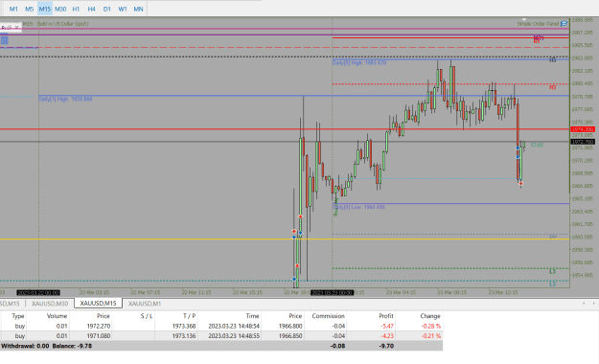The width and height of the screenshot is (599, 364).
Task: Open the XAUUSD,M30 chart tab
Action: (50, 304)
